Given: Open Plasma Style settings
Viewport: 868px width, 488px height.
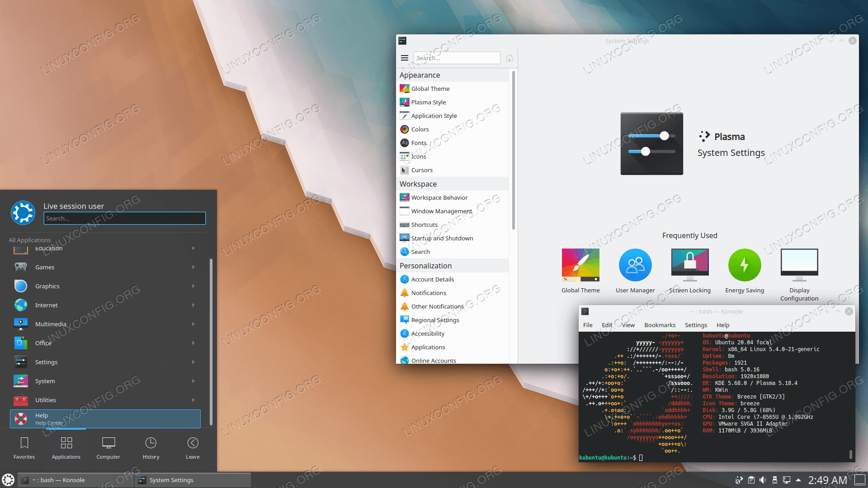Looking at the screenshot, I should tap(452, 102).
